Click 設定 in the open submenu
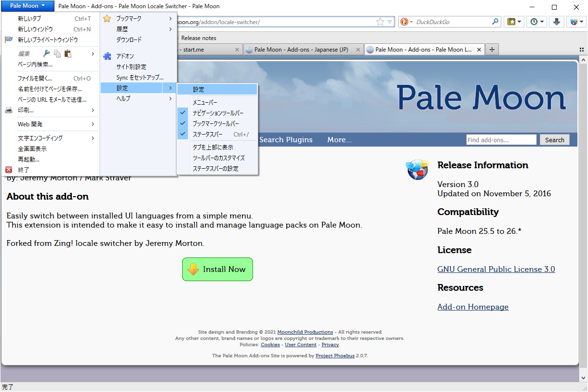The image size is (588, 392). tap(217, 89)
